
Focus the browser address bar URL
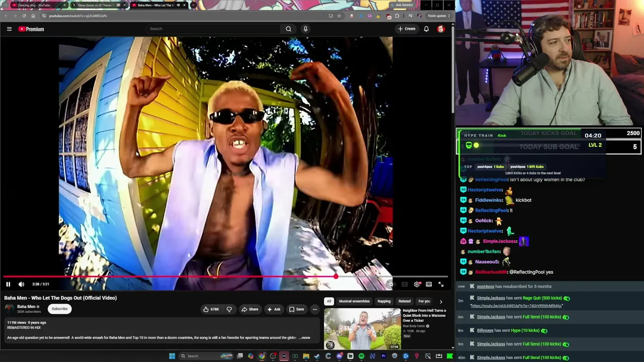[77, 16]
